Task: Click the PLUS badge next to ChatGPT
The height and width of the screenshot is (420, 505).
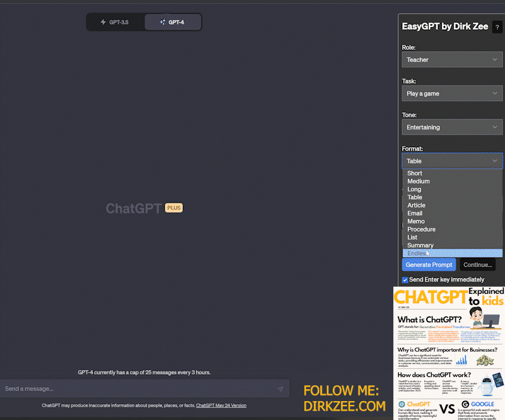Action: click(174, 208)
